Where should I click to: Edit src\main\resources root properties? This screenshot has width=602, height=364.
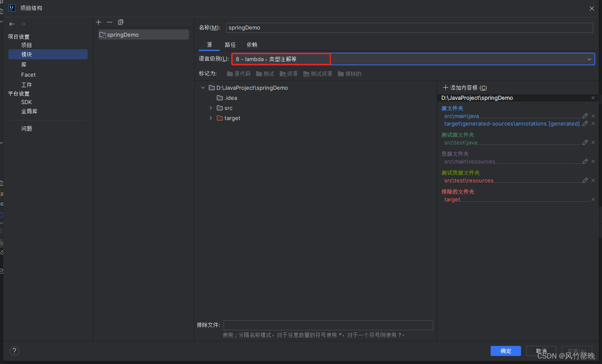tap(585, 161)
